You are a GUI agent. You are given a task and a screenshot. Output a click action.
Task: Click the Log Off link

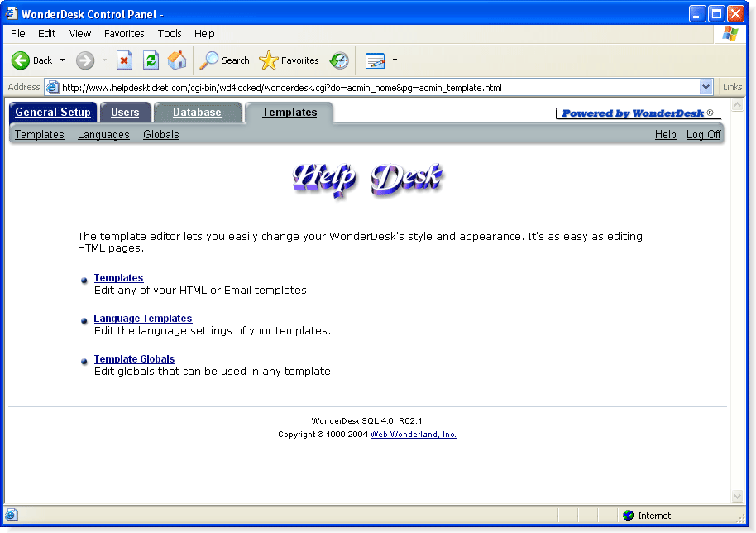[x=703, y=135]
